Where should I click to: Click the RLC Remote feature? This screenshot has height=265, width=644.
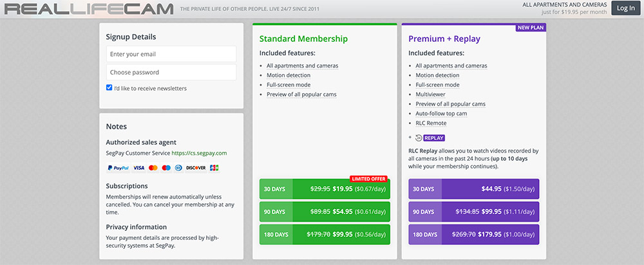pos(431,123)
